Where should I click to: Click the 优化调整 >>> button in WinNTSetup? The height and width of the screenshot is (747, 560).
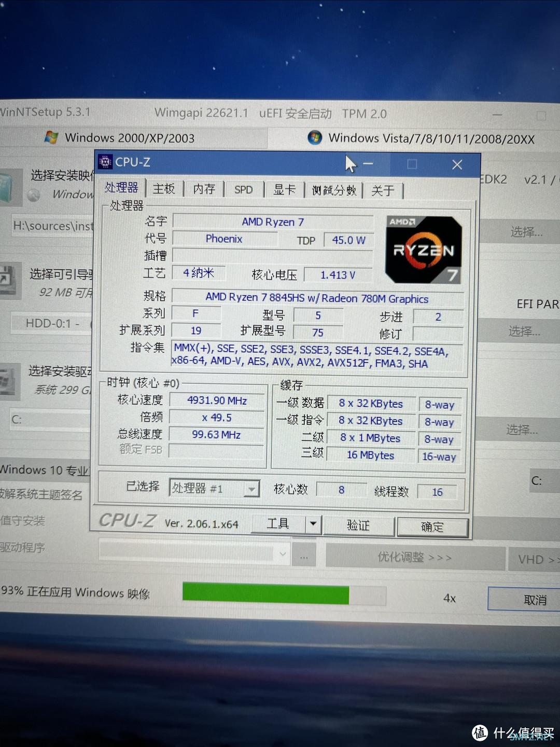pyautogui.click(x=415, y=557)
